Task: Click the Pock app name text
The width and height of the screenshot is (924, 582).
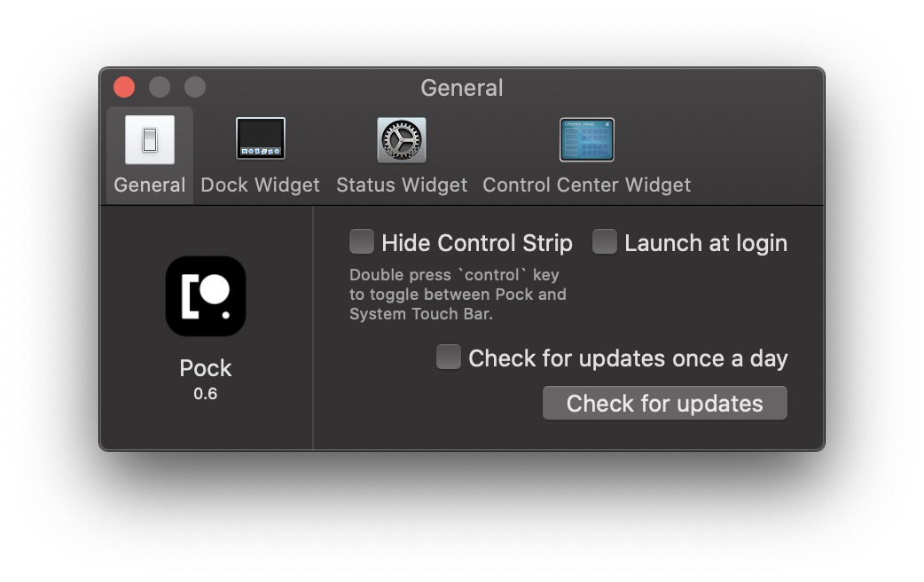Action: [206, 368]
